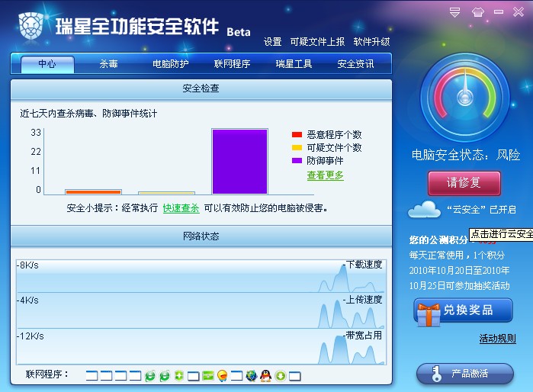Image resolution: width=533 pixels, height=392 pixels.
Task: Click the 查看更多 link
Action: coord(326,175)
